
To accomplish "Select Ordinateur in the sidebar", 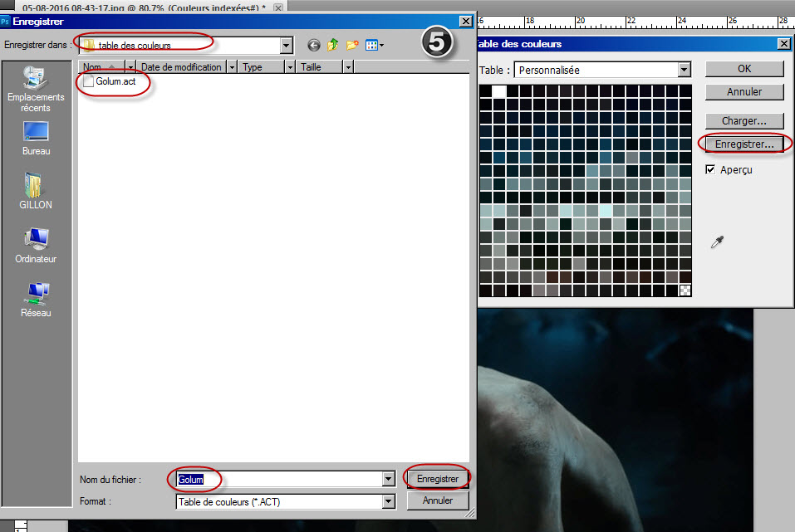I will tap(36, 245).
